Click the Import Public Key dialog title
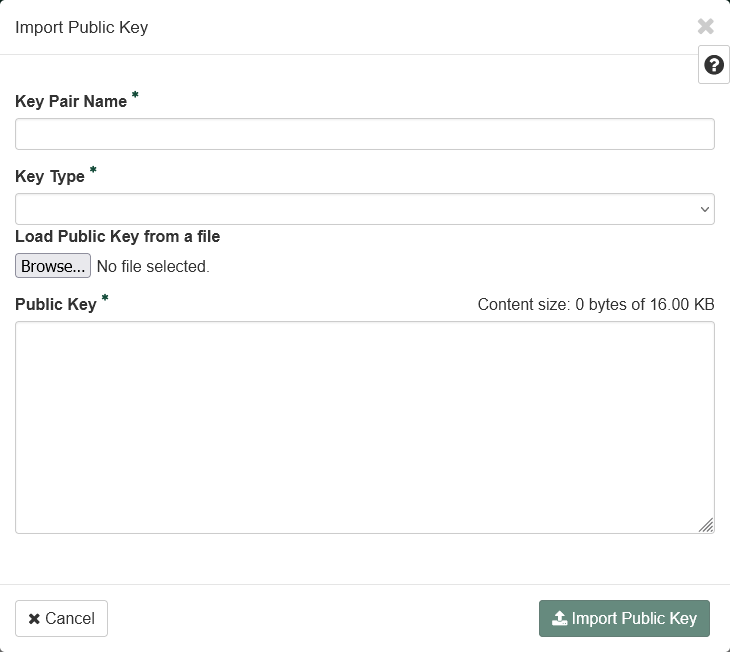 81,27
